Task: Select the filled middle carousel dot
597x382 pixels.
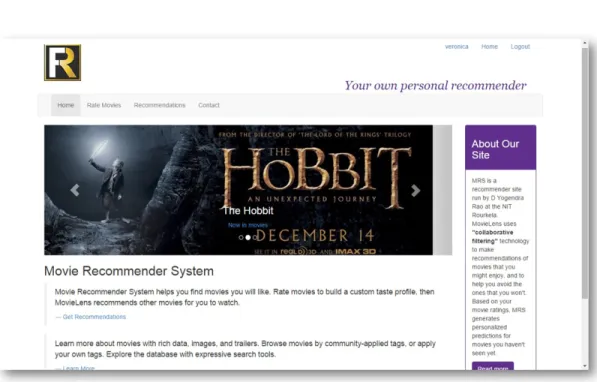Action: point(248,237)
